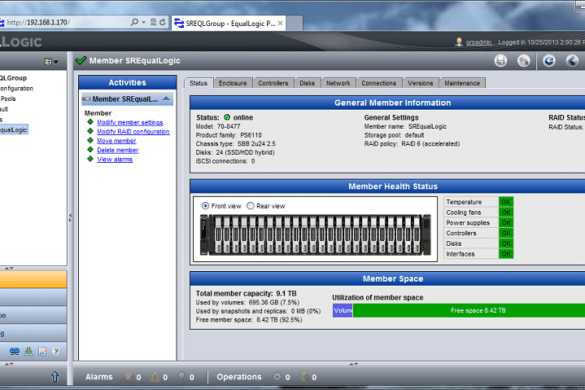Switch to the Enclosure tab
This screenshot has height=390, width=585.
click(233, 83)
